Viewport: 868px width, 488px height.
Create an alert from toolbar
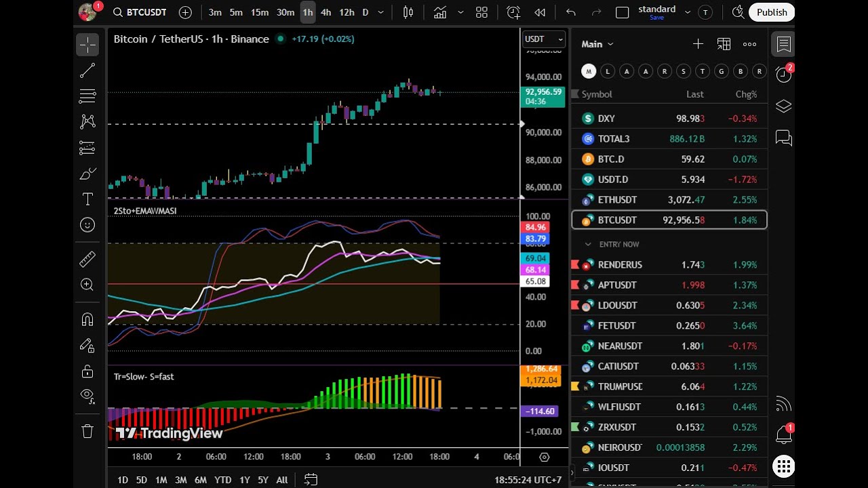click(513, 12)
